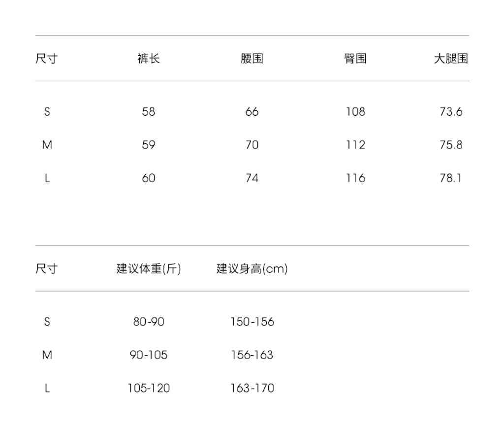Viewport: 504px width, 433px height.
Task: Click the 裤长 column header
Action: point(149,59)
